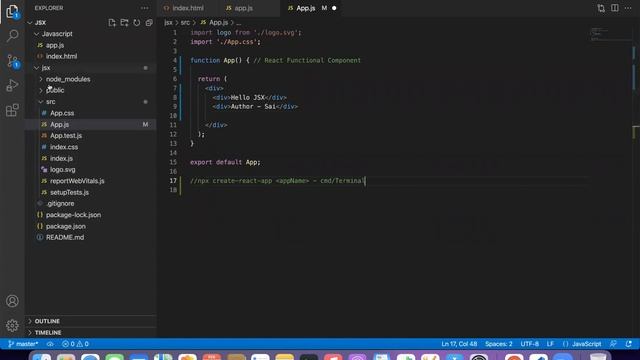
Task: Open the Explorer view in activity bar
Action: click(x=12, y=11)
